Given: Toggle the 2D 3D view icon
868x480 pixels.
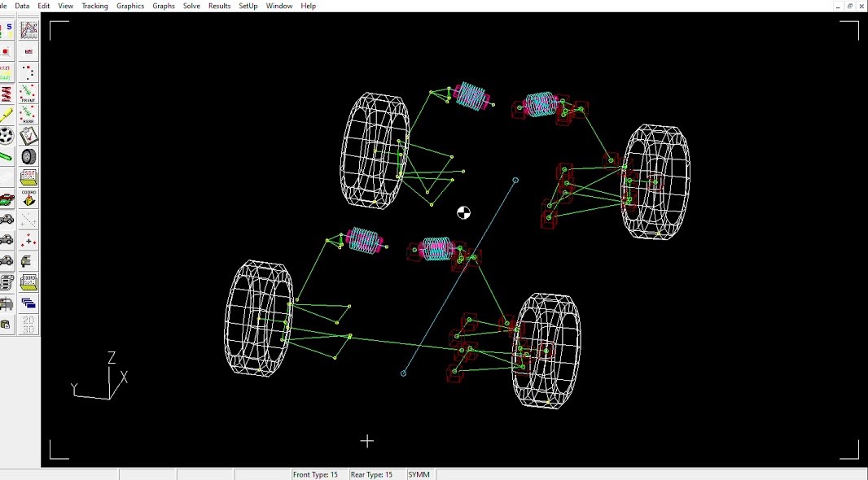Looking at the screenshot, I should point(28,325).
